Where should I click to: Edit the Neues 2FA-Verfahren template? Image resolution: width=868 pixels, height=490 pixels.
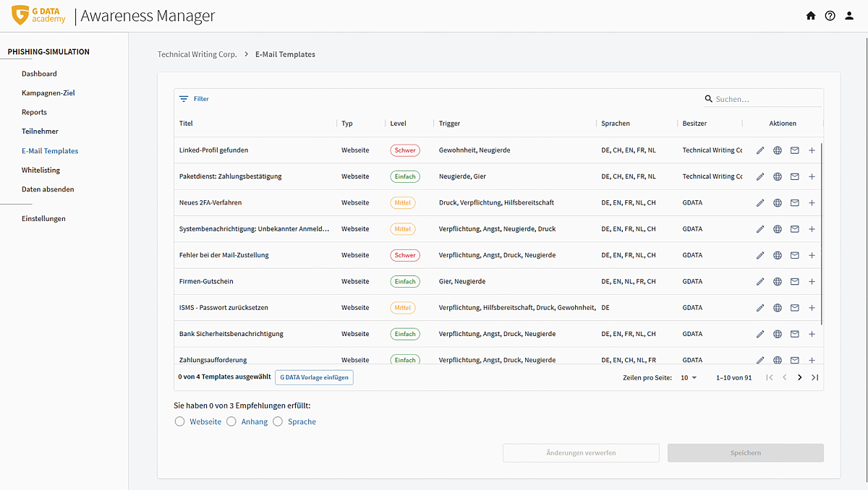tap(760, 203)
